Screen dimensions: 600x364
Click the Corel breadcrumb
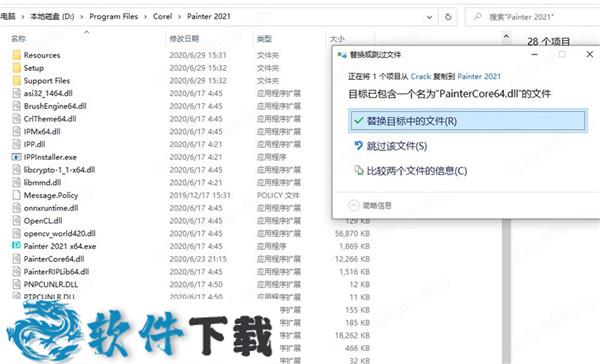pyautogui.click(x=162, y=16)
